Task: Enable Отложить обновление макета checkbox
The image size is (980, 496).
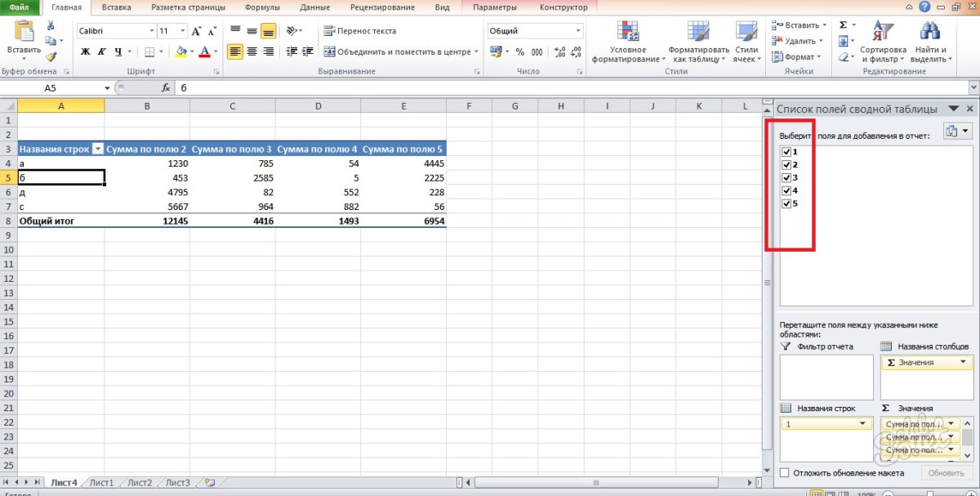Action: (x=785, y=473)
